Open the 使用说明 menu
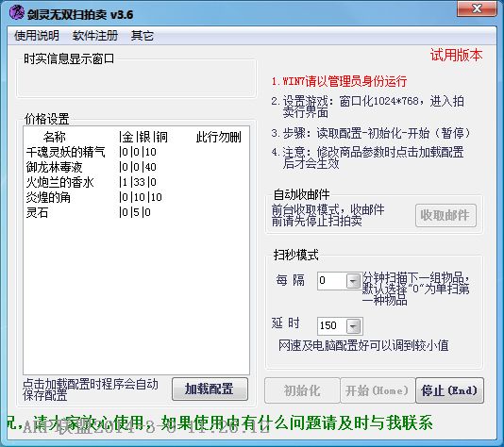The height and width of the screenshot is (447, 504). pos(37,35)
